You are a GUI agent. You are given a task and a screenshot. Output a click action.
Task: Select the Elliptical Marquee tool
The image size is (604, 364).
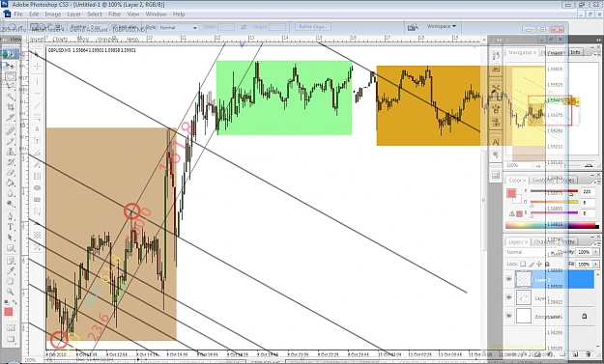click(10, 76)
